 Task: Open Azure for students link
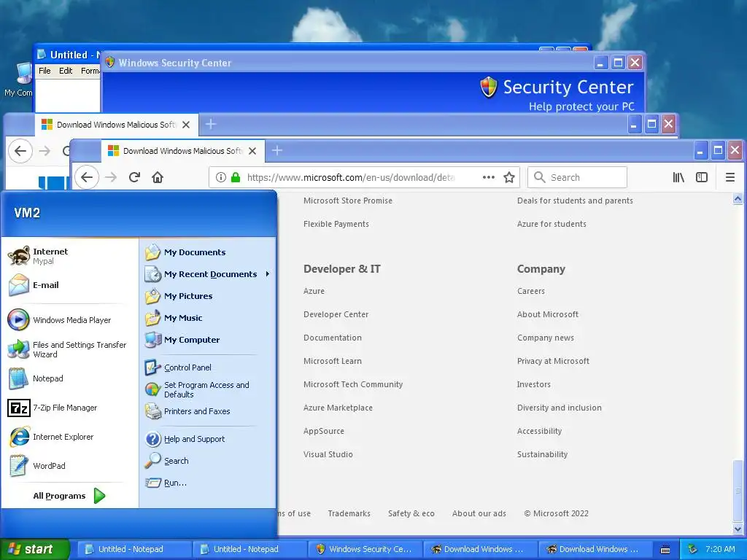tap(551, 224)
